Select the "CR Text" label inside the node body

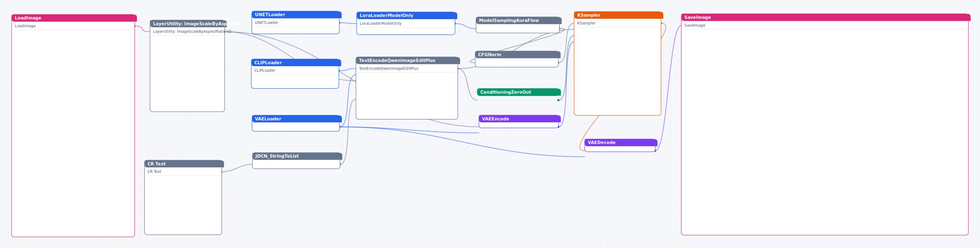tap(155, 172)
